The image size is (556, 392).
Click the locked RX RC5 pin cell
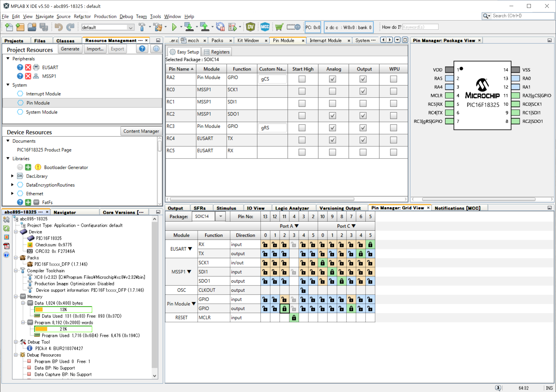click(x=370, y=244)
